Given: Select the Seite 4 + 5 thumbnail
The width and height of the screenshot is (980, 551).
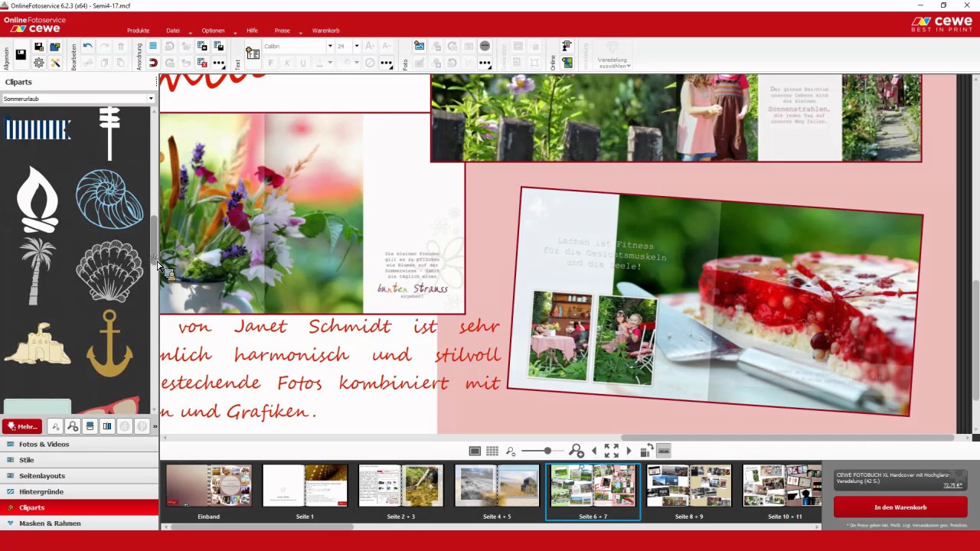Looking at the screenshot, I should (x=497, y=486).
